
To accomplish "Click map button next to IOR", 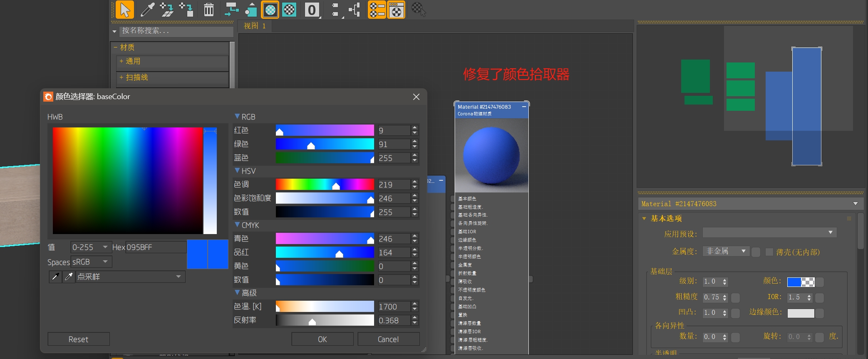I will (820, 298).
